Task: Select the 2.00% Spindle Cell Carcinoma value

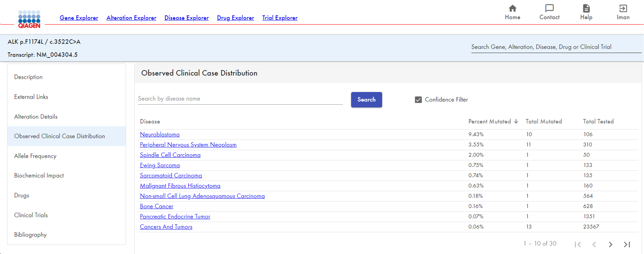Action: point(476,155)
